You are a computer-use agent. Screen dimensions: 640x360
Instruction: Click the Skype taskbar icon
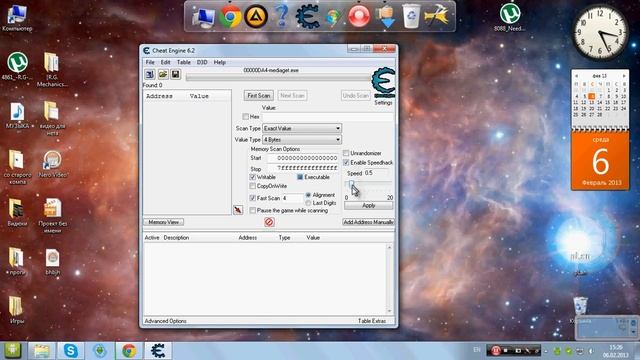pyautogui.click(x=71, y=351)
